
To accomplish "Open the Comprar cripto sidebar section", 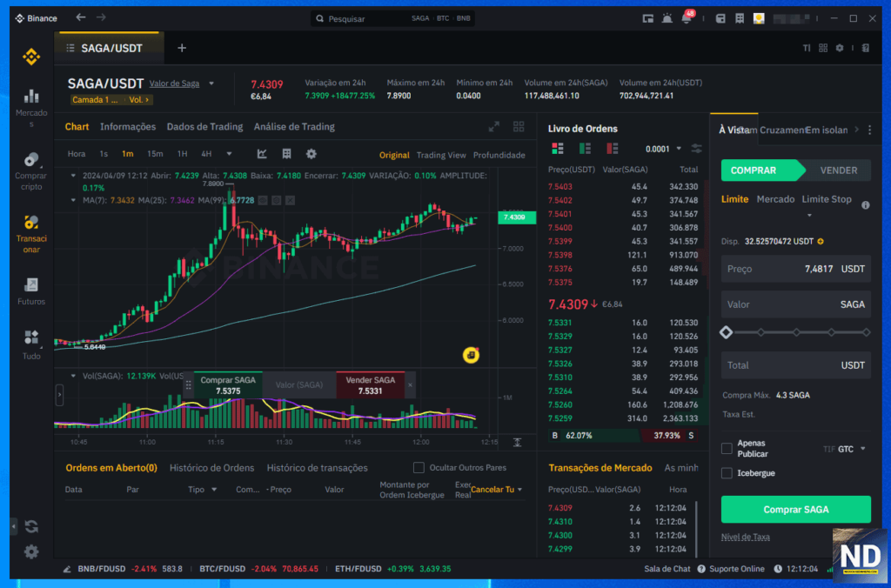I will (x=31, y=171).
